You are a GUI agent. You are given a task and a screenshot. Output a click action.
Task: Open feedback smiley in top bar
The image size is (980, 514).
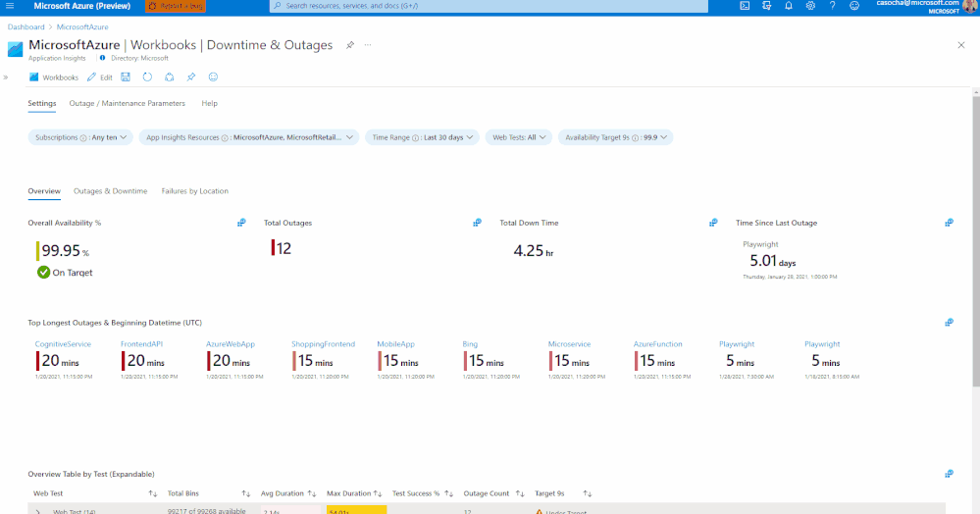point(854,6)
